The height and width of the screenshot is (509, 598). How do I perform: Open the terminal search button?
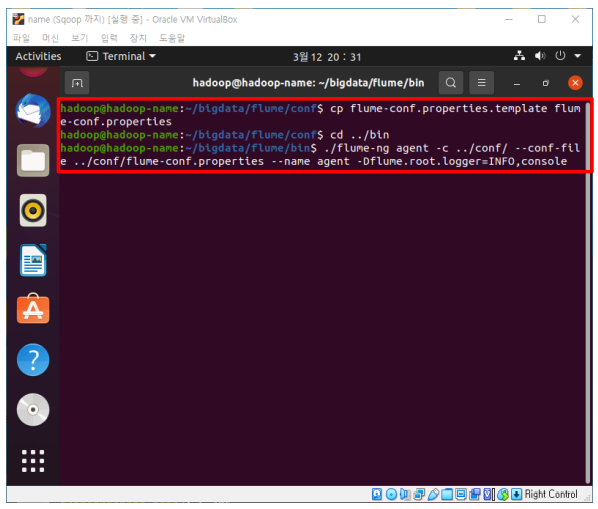[451, 83]
